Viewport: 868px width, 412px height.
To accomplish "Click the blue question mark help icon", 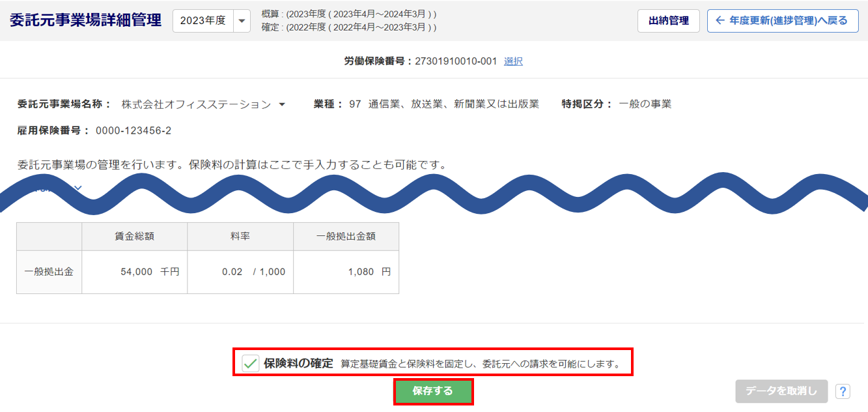I will (843, 392).
